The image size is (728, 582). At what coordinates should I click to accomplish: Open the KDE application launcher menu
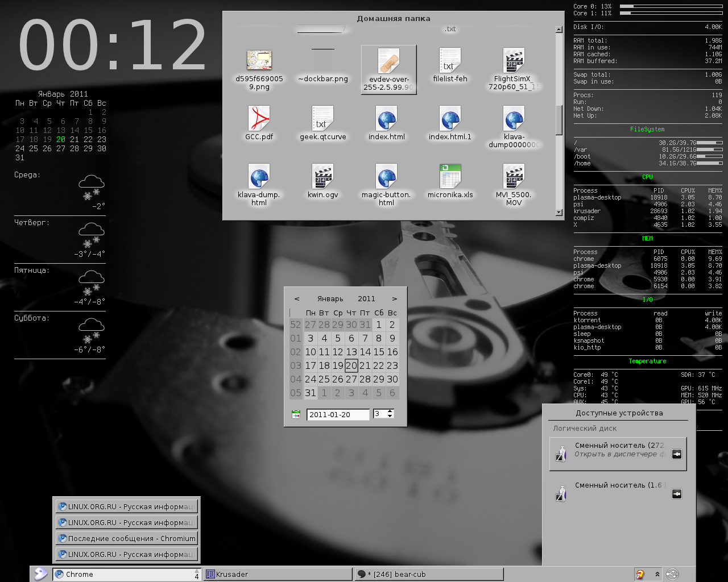(40, 574)
